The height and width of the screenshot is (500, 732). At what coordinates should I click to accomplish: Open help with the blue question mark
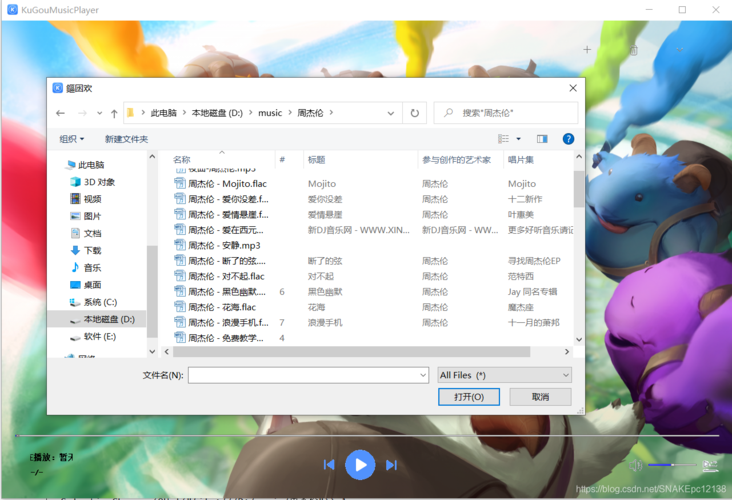point(568,139)
